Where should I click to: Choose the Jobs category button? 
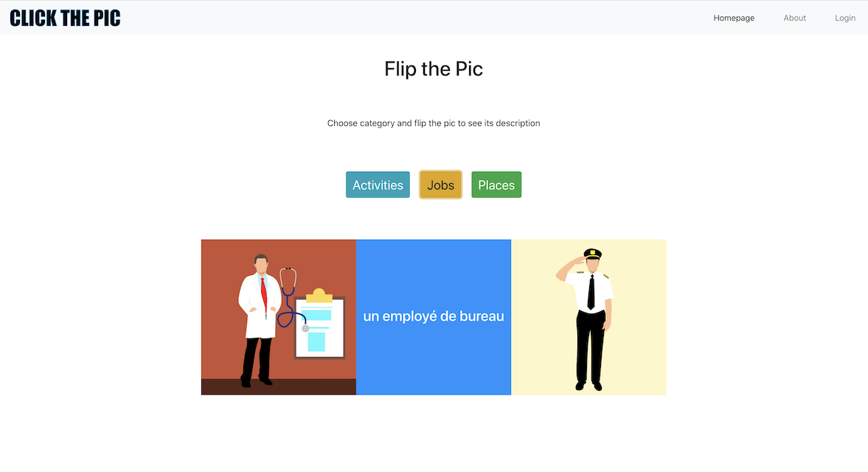point(441,185)
